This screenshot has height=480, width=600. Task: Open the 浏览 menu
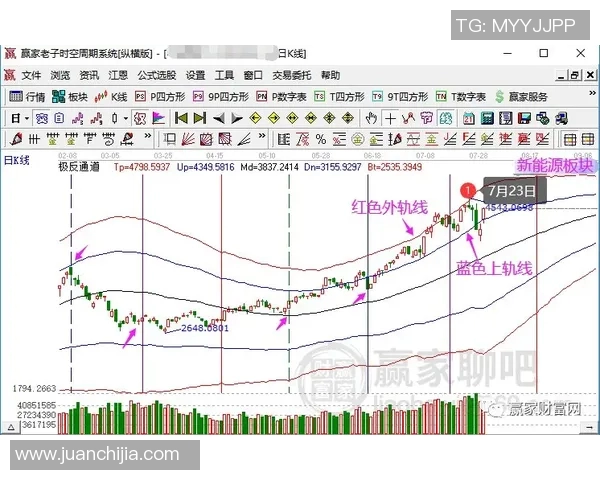(x=60, y=75)
